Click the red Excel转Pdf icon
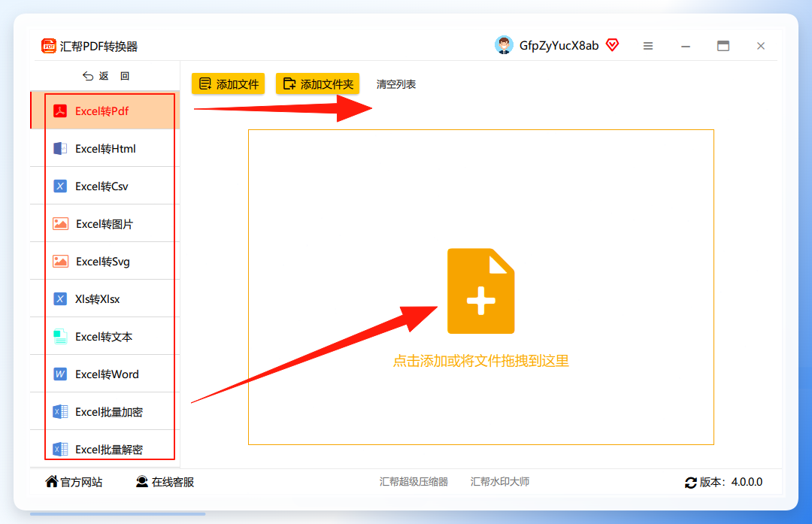Viewport: 812px width, 524px height. tap(60, 111)
